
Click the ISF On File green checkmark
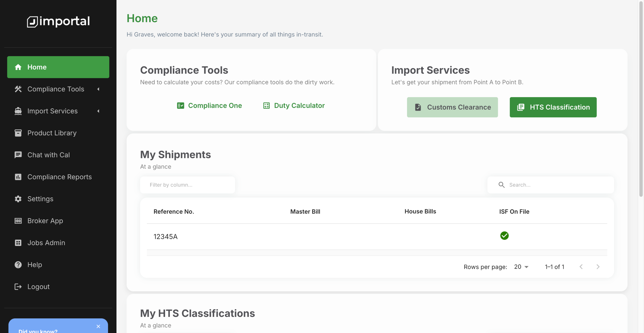504,236
